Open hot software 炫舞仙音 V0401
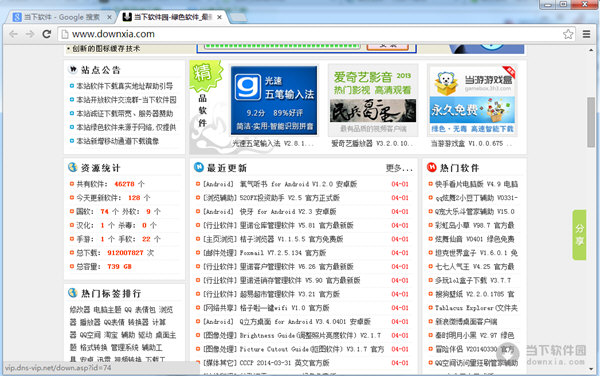The image size is (600, 376). 474,239
